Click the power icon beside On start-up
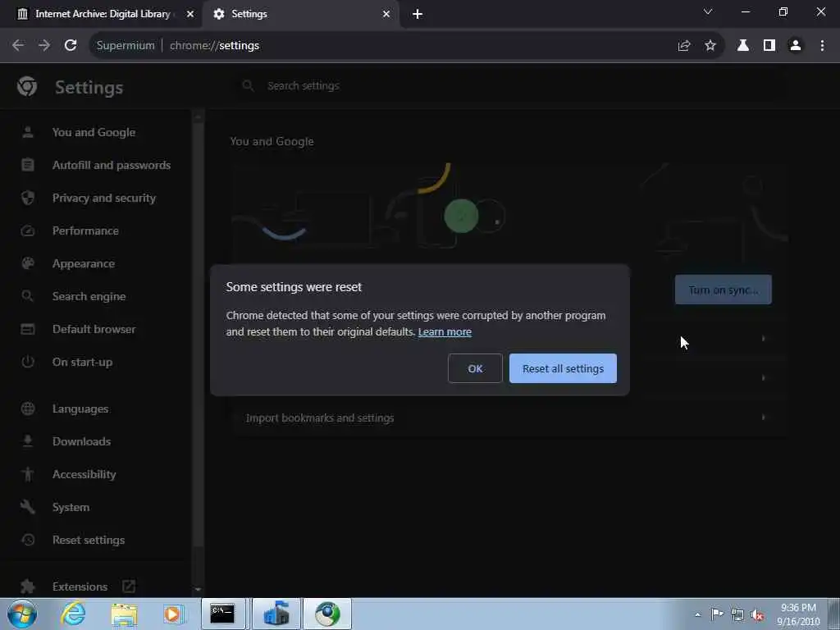The image size is (840, 630). pos(28,362)
